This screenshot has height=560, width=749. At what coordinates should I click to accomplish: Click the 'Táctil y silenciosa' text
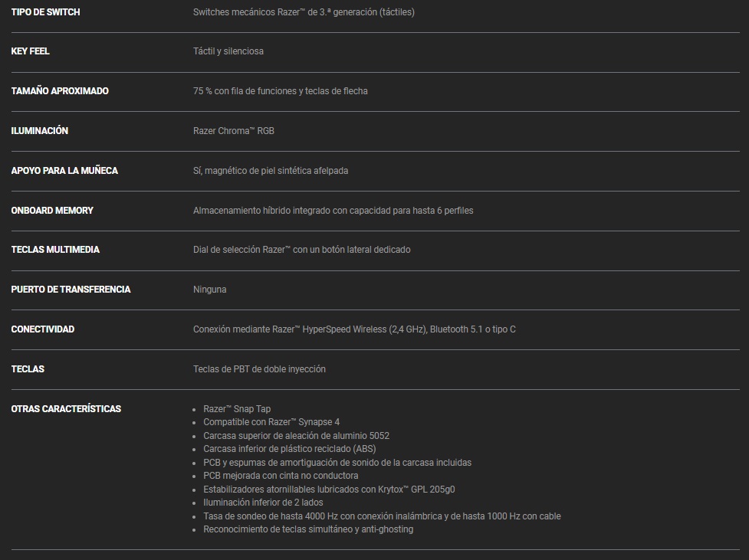(228, 51)
